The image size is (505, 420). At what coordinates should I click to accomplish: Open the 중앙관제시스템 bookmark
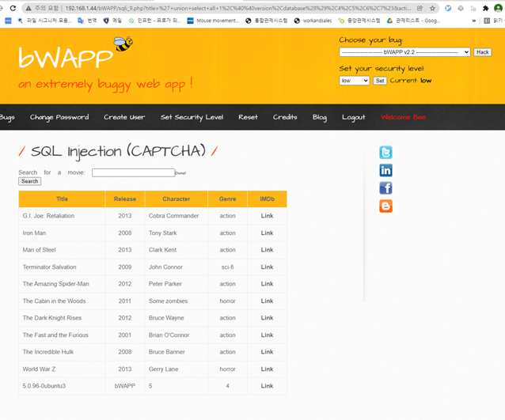point(359,21)
